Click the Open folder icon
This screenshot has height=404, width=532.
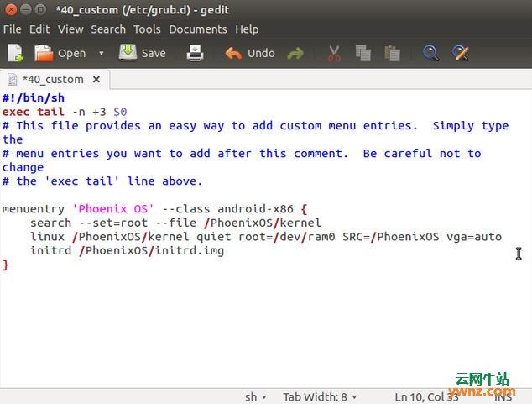[x=44, y=53]
